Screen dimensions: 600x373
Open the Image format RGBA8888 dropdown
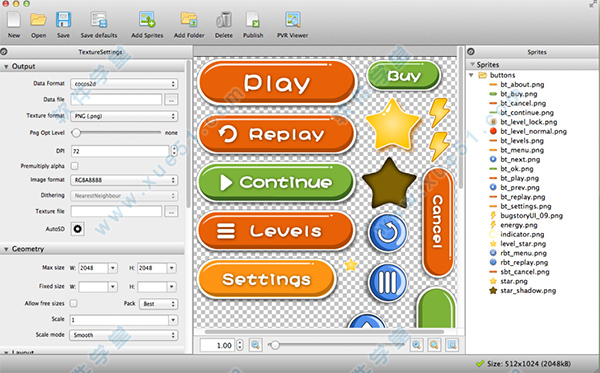pyautogui.click(x=124, y=180)
